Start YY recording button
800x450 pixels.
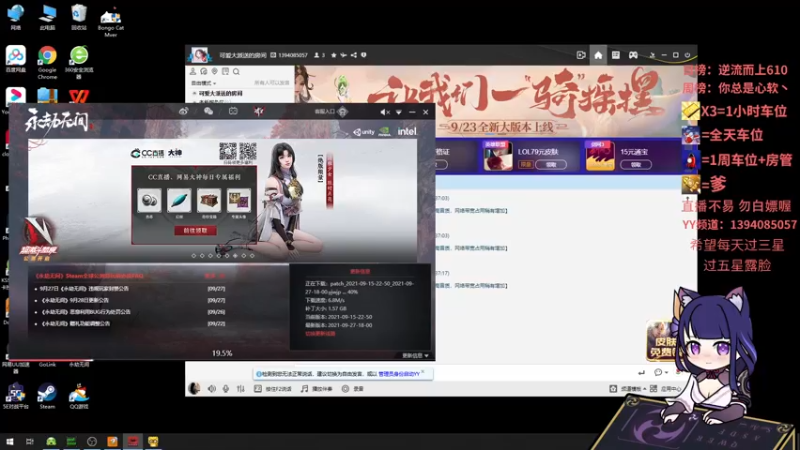click(x=353, y=389)
